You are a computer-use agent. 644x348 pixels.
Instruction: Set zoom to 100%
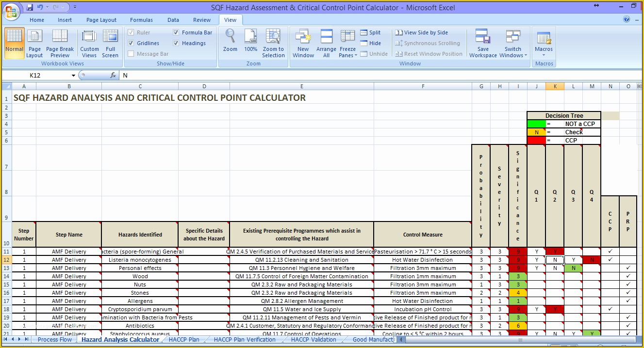tap(250, 41)
